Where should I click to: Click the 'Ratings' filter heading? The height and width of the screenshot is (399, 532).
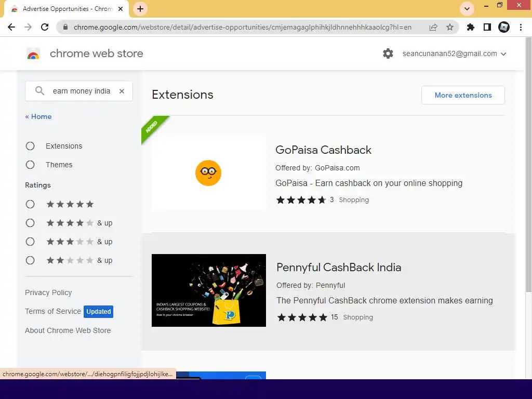(x=37, y=185)
